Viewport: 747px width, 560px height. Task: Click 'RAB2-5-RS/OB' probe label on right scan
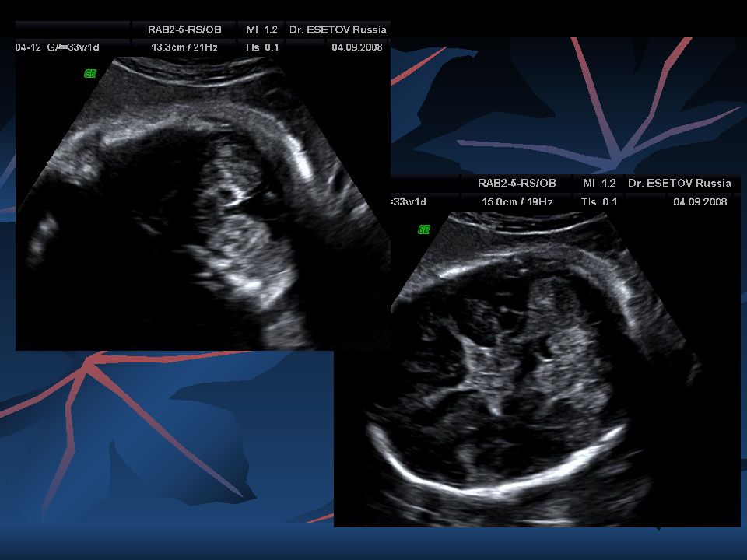click(517, 183)
